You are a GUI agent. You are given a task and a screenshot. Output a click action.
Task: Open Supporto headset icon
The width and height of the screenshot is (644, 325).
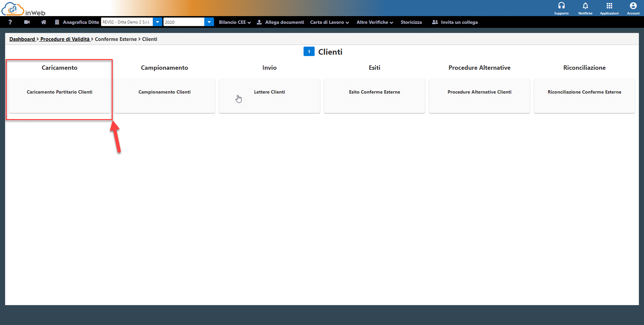[x=561, y=8]
